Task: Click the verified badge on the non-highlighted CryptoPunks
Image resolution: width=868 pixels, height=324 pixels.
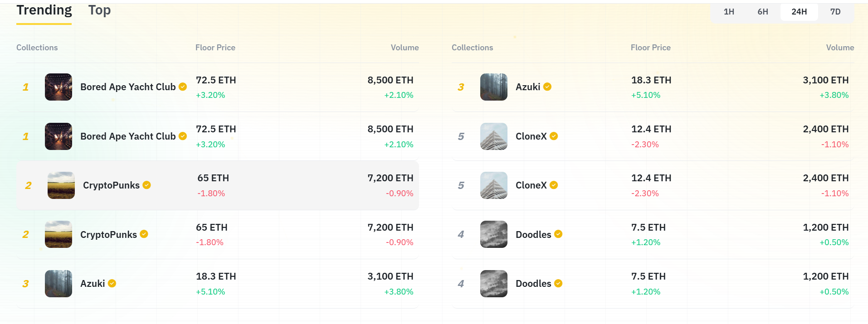Action: click(x=144, y=234)
